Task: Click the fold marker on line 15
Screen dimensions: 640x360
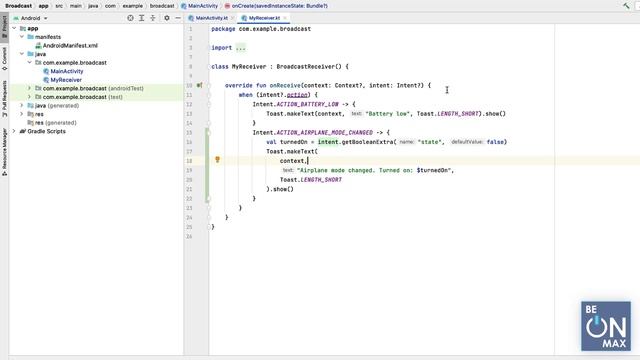Action: [x=209, y=132]
